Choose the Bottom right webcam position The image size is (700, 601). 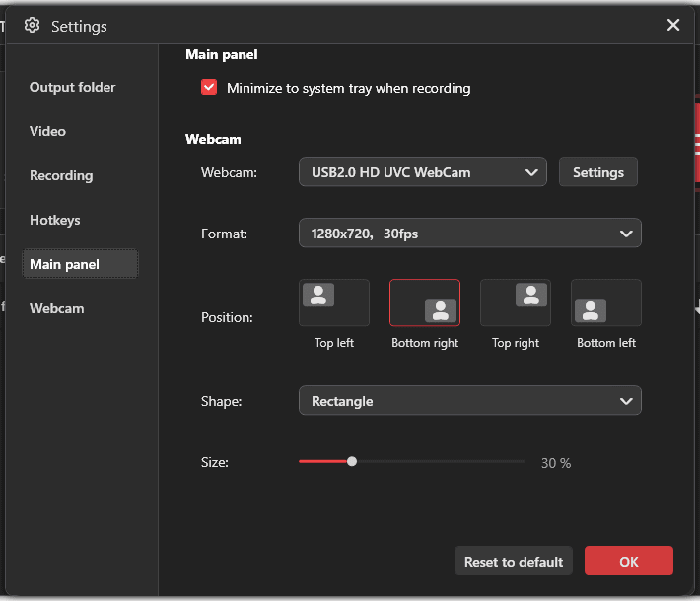tap(425, 302)
